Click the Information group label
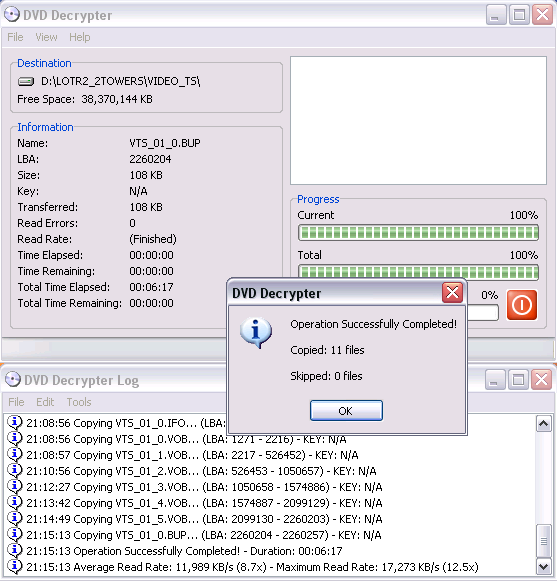 click(x=45, y=127)
